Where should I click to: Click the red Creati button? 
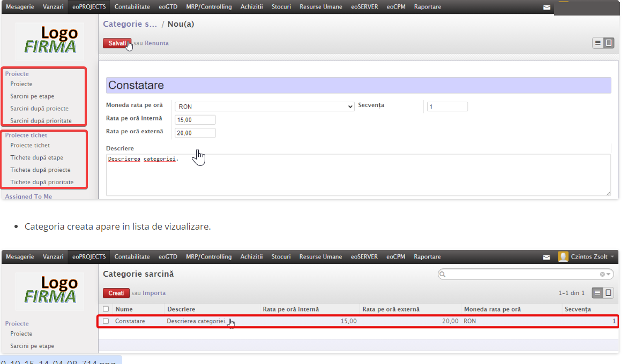(x=116, y=293)
